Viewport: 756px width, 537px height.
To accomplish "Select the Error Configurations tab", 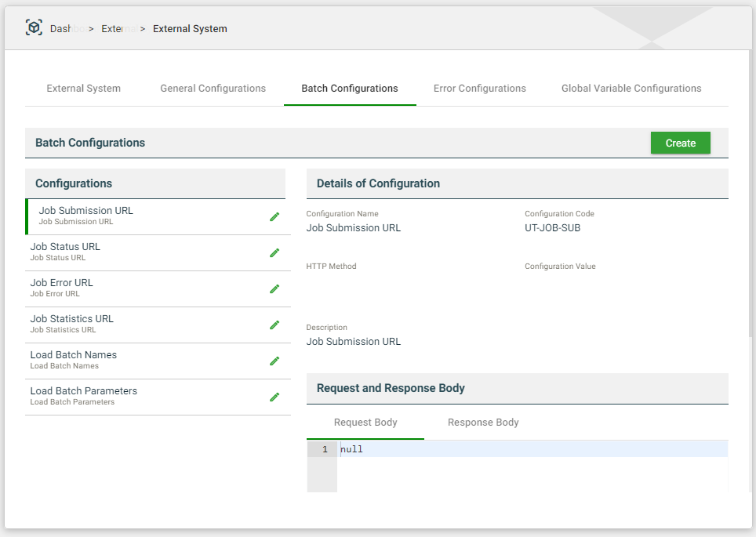I will coord(479,89).
